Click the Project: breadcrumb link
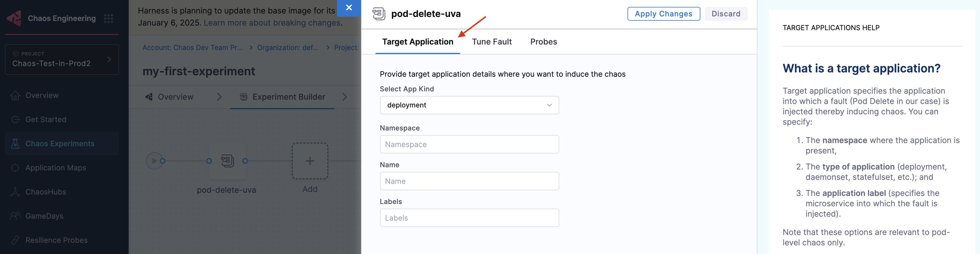Screen dimensions: 980x254 (346, 48)
